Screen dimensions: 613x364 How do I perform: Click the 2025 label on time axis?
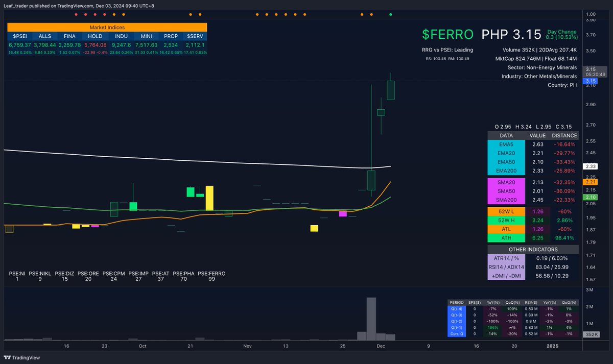[x=554, y=346]
